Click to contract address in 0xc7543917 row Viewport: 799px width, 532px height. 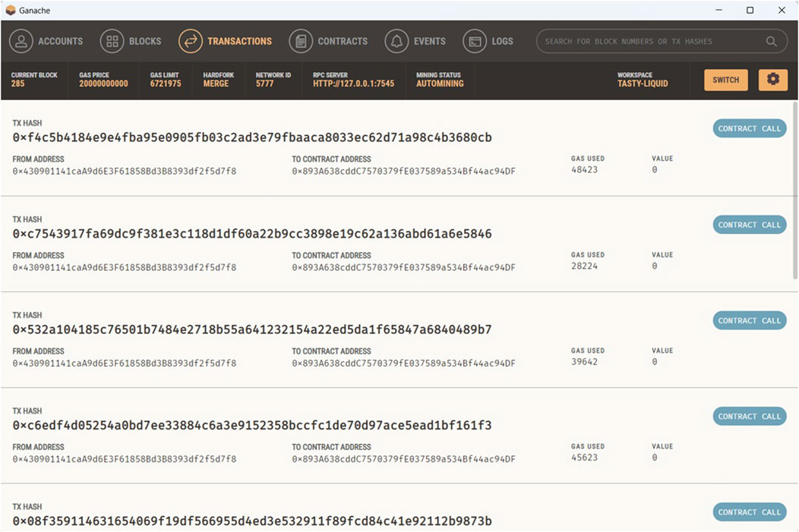point(403,267)
